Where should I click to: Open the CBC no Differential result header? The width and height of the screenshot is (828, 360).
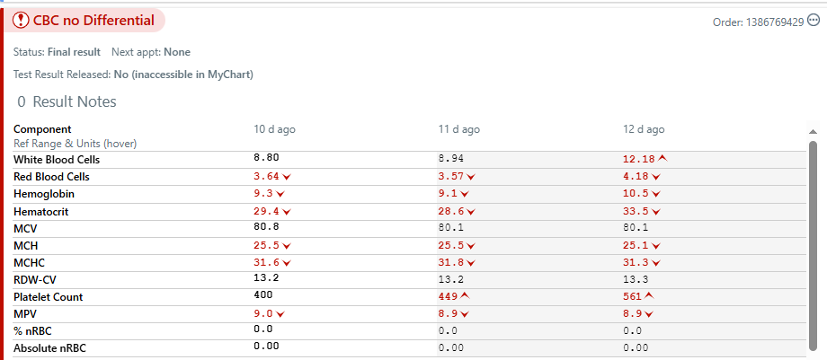tap(89, 21)
